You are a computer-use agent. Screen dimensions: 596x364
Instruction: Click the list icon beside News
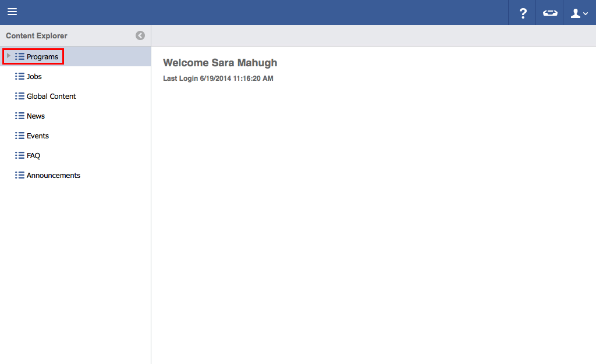coord(20,116)
